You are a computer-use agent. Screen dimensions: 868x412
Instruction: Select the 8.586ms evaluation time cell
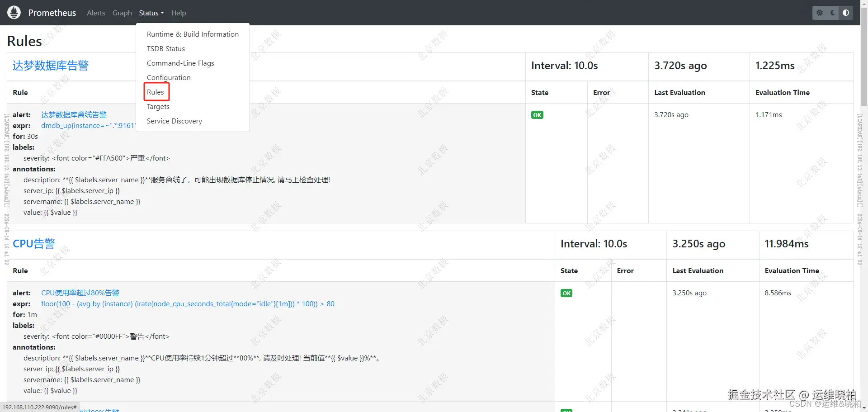tap(778, 293)
